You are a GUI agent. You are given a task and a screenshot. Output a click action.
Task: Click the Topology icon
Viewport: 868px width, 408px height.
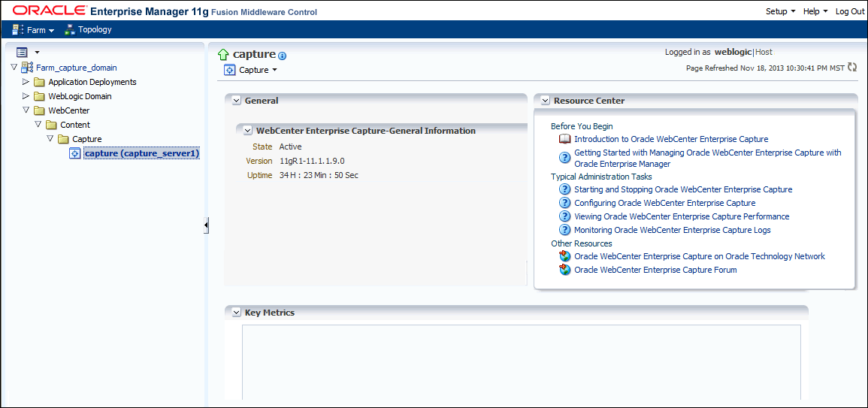click(x=69, y=30)
